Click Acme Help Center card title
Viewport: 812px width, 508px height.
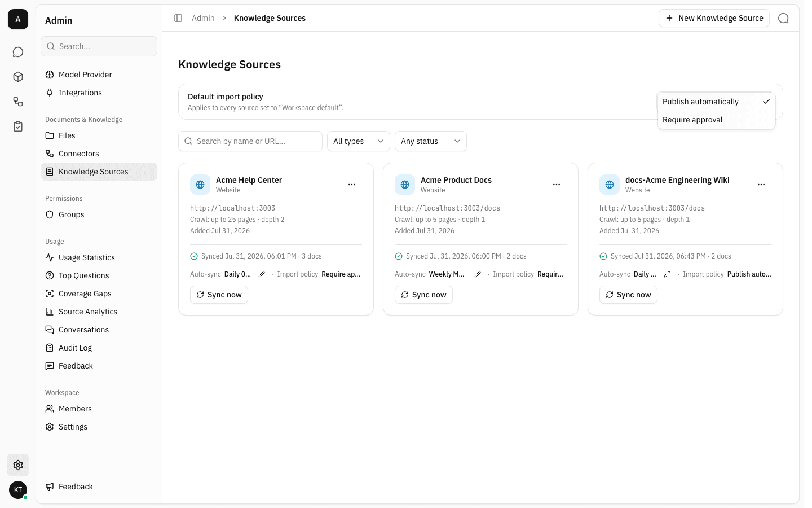249,180
